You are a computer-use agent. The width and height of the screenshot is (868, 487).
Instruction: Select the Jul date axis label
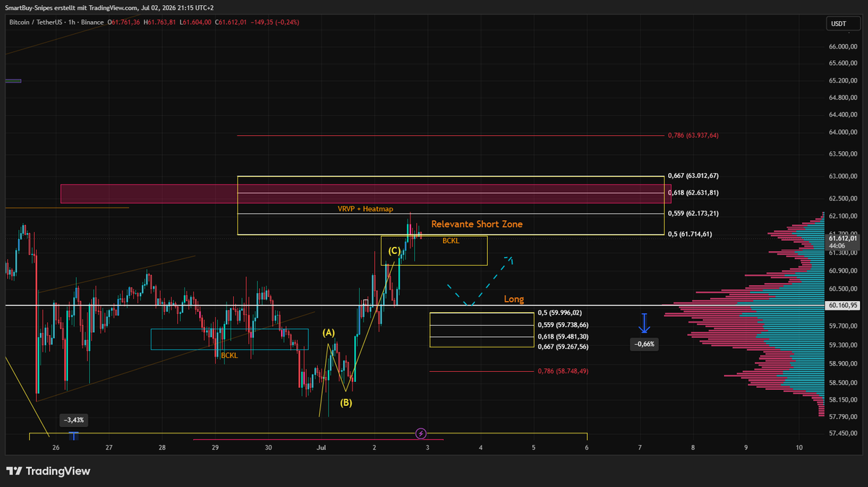pyautogui.click(x=321, y=447)
